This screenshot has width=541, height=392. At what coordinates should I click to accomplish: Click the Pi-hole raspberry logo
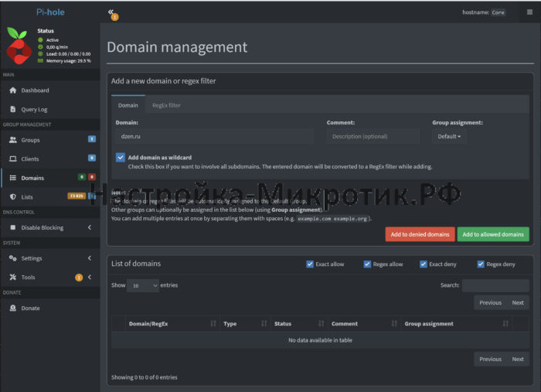click(19, 46)
